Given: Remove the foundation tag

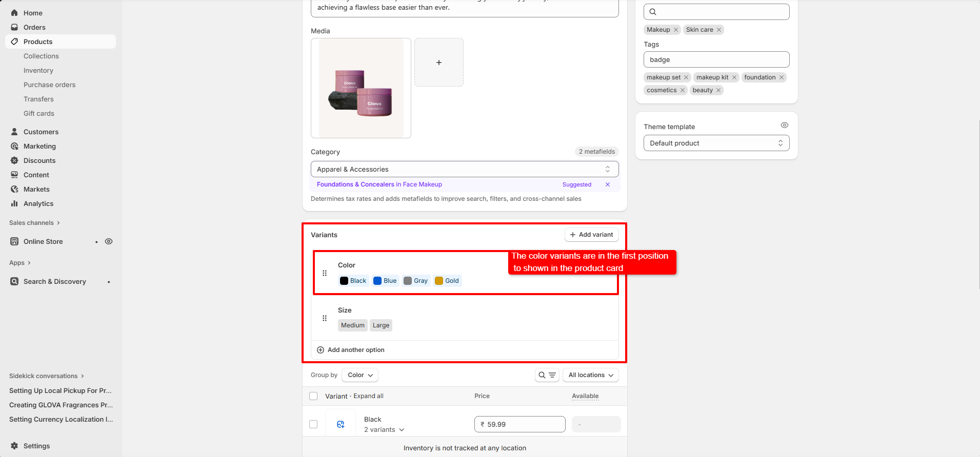Looking at the screenshot, I should coord(782,77).
